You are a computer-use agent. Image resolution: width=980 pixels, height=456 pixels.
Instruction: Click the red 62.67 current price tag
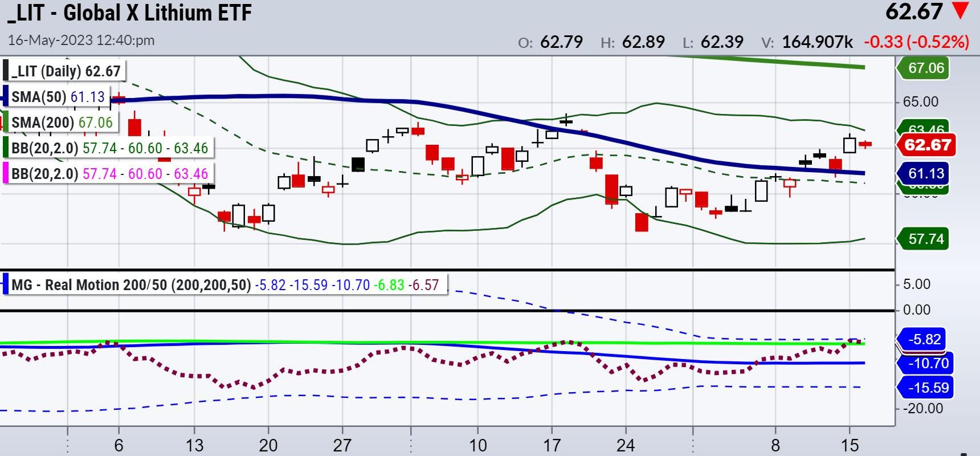point(926,145)
